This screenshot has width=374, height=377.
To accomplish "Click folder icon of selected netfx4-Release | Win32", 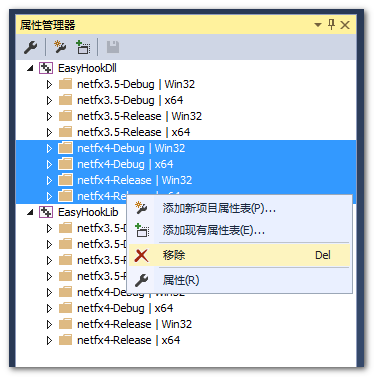I will pyautogui.click(x=65, y=180).
